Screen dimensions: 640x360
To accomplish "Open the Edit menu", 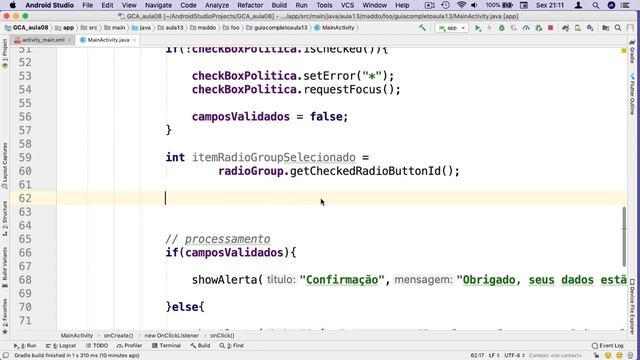I will coord(107,5).
